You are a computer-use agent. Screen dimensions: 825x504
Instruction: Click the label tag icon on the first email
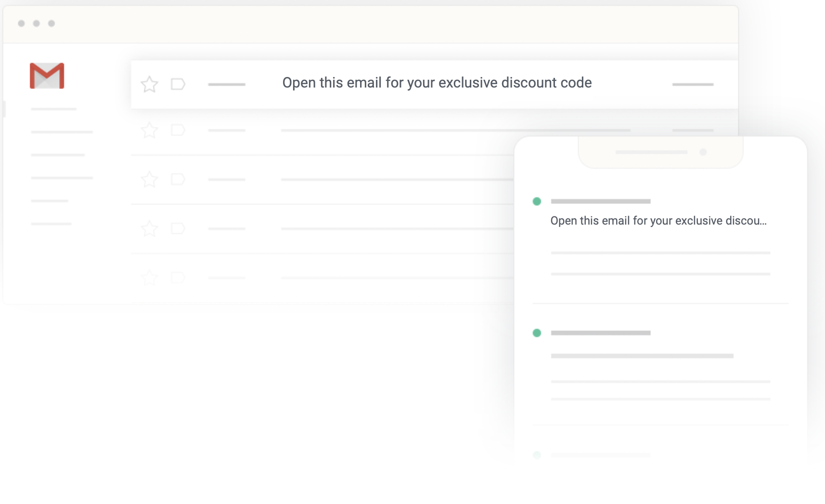coord(178,84)
